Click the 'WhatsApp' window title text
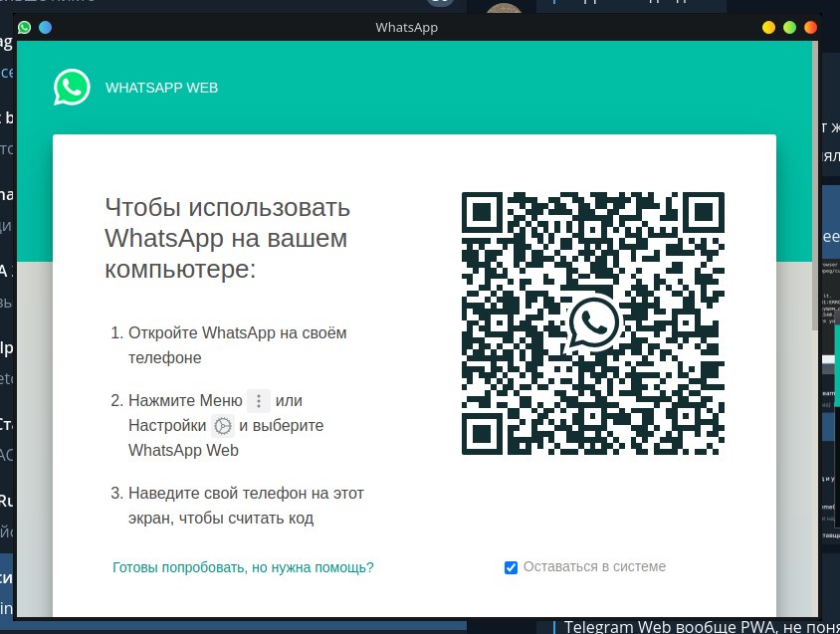This screenshot has height=634, width=840. (x=407, y=27)
